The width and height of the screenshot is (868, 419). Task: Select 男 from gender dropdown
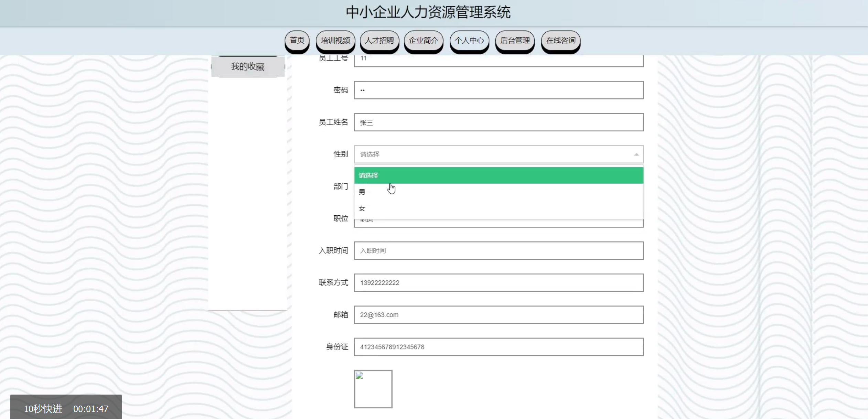click(x=362, y=192)
